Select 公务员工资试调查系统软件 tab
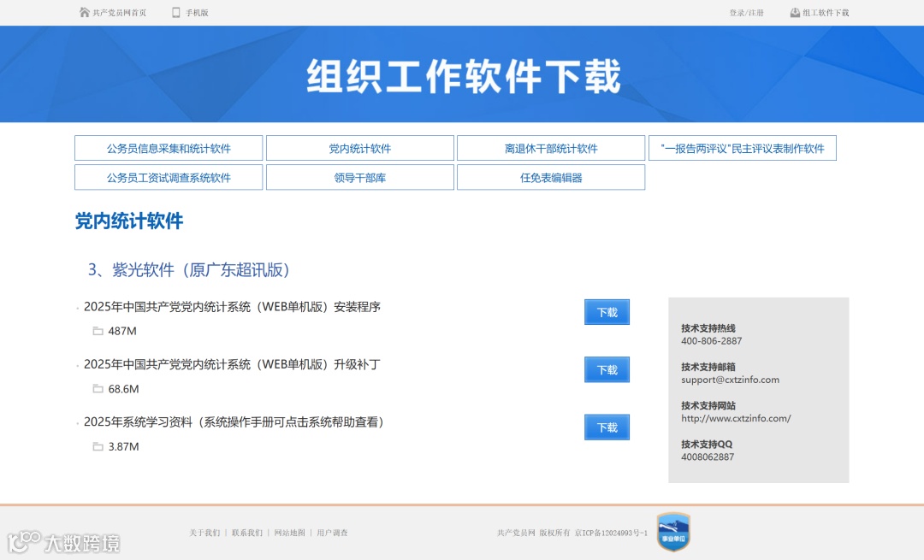The image size is (924, 560). coord(169,177)
